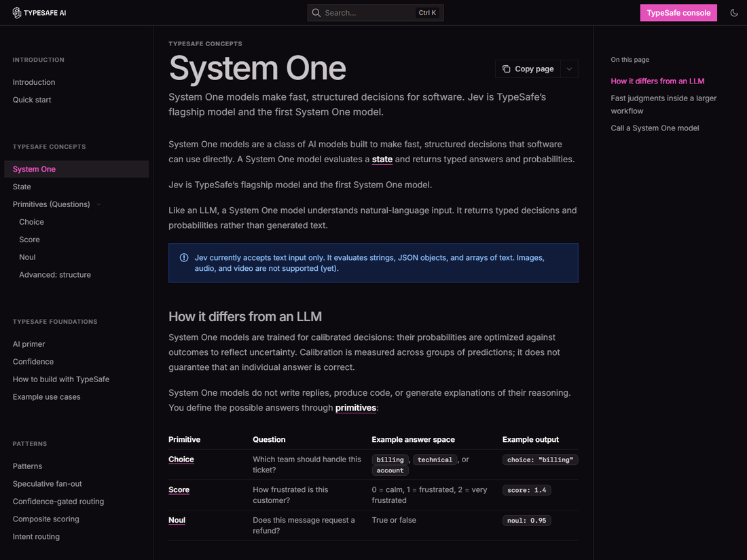This screenshot has width=747, height=560.
Task: Open the Noul link in the table
Action: [x=177, y=521]
